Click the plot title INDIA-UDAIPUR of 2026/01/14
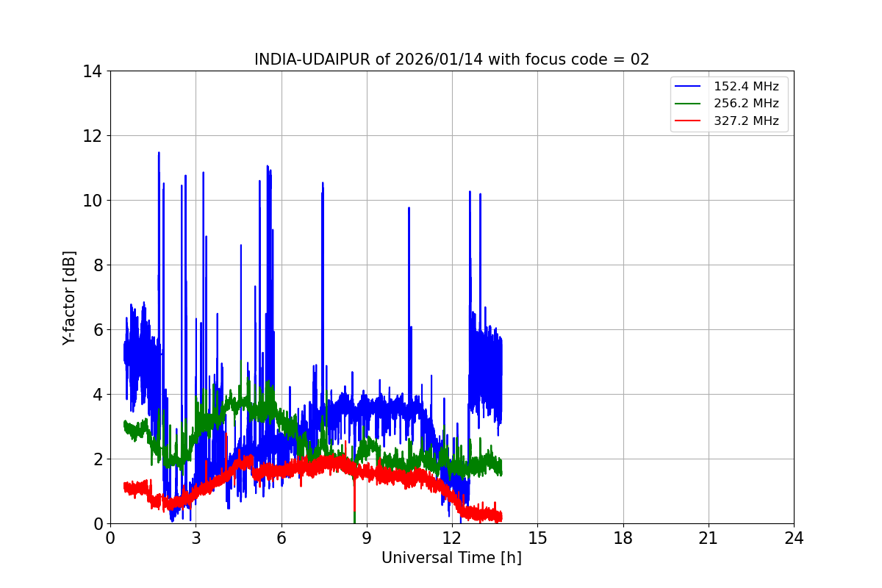 point(451,60)
